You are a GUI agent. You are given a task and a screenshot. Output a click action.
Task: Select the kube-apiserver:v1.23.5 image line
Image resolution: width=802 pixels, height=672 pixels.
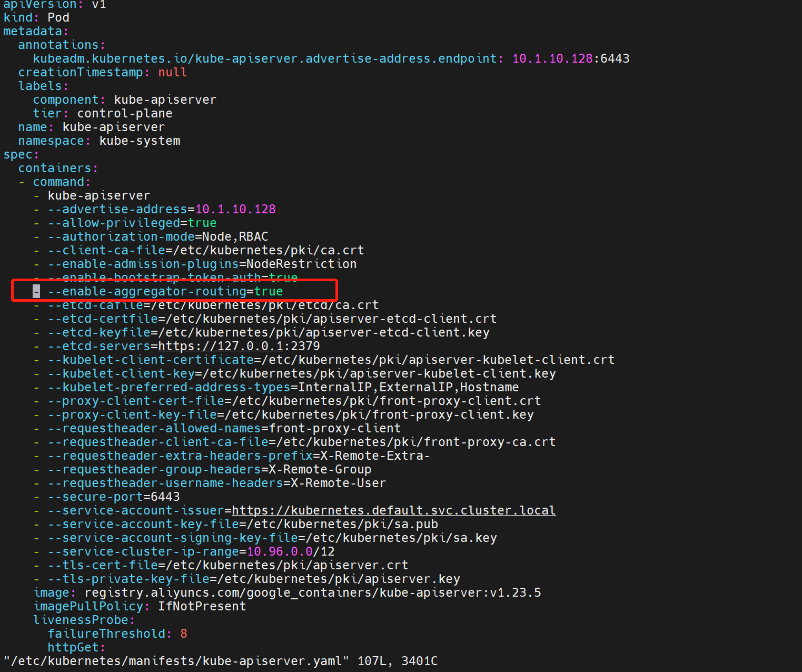pos(287,592)
